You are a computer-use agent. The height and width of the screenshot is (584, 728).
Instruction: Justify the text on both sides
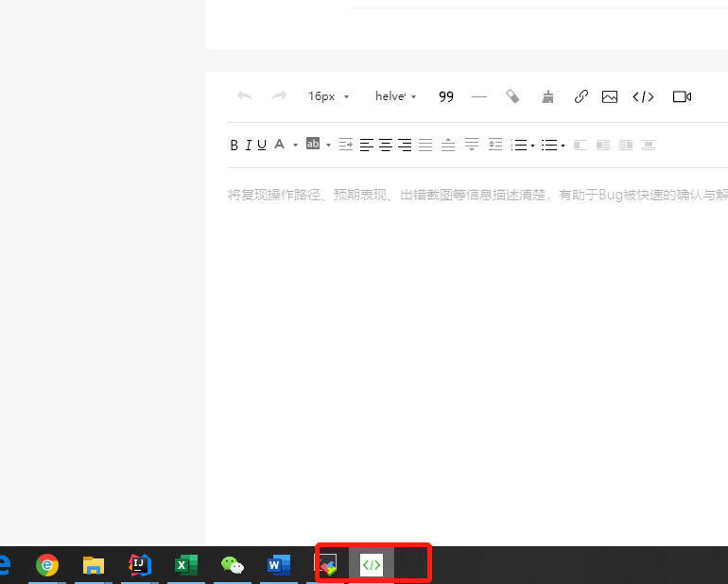coord(425,145)
